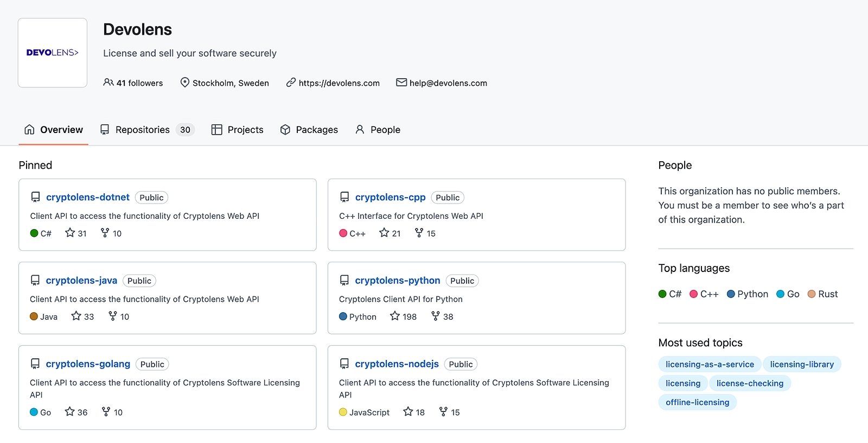The width and height of the screenshot is (868, 443).
Task: Click the star icon on cryptolens-nodejs
Action: tap(408, 412)
